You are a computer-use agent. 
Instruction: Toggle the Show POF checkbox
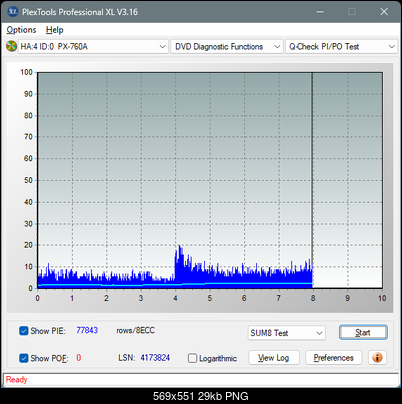[x=24, y=358]
